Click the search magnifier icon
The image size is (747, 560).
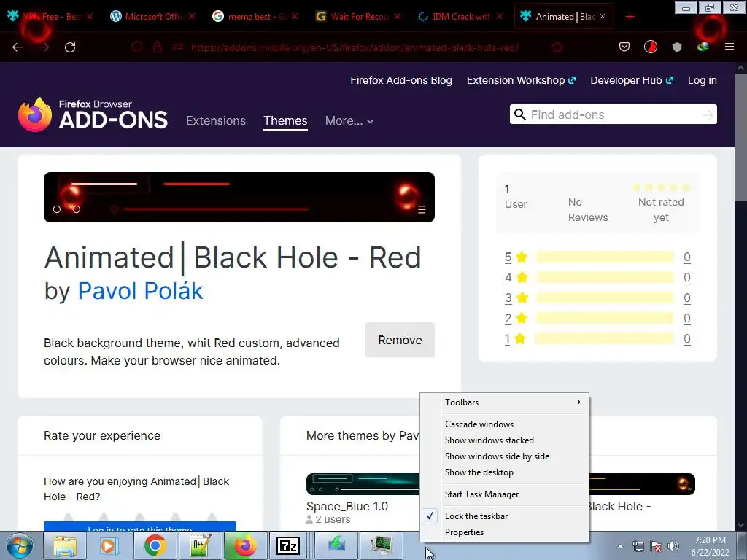(x=519, y=114)
